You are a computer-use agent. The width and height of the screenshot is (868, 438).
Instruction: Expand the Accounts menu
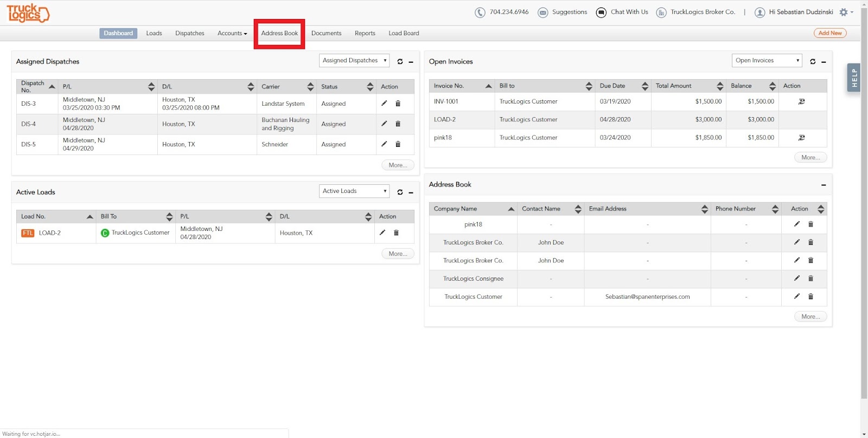(232, 34)
